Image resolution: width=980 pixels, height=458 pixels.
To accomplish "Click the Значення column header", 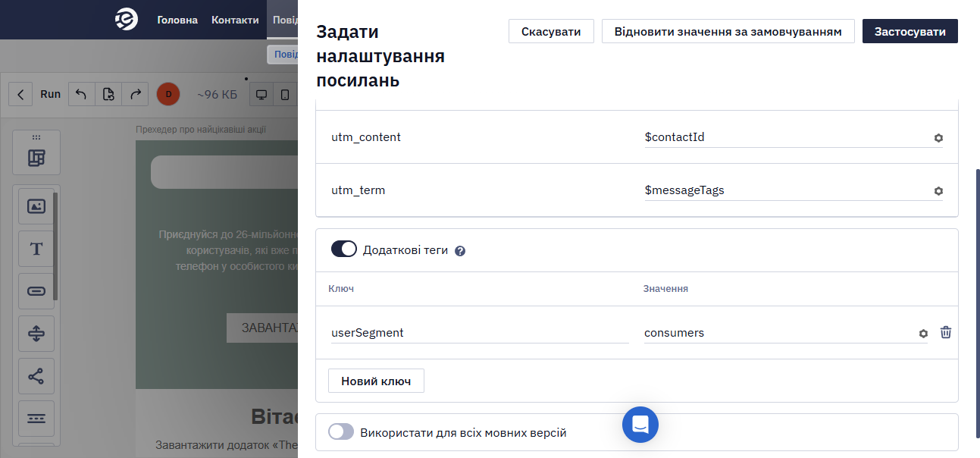I will (665, 289).
